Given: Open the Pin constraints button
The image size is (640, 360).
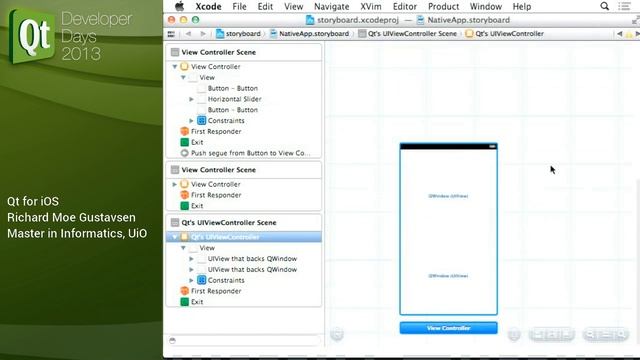Looking at the screenshot, I should click(x=552, y=335).
